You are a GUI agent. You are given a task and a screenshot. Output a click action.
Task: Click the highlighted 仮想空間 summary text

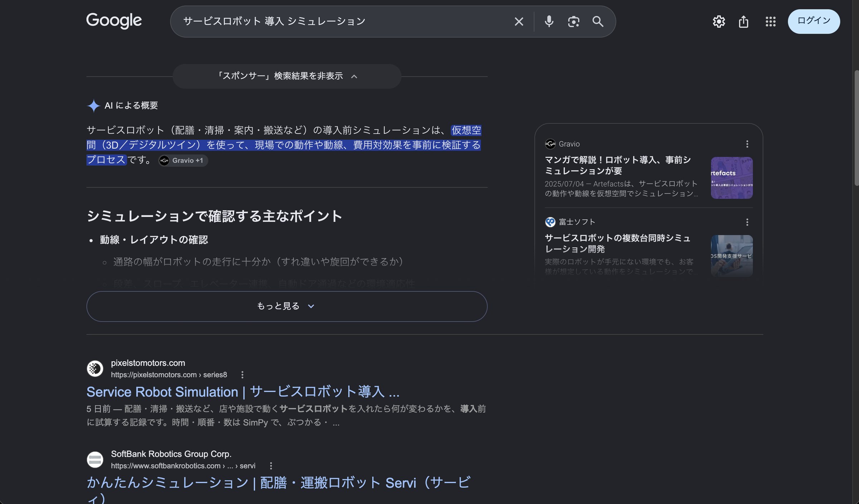[284, 145]
